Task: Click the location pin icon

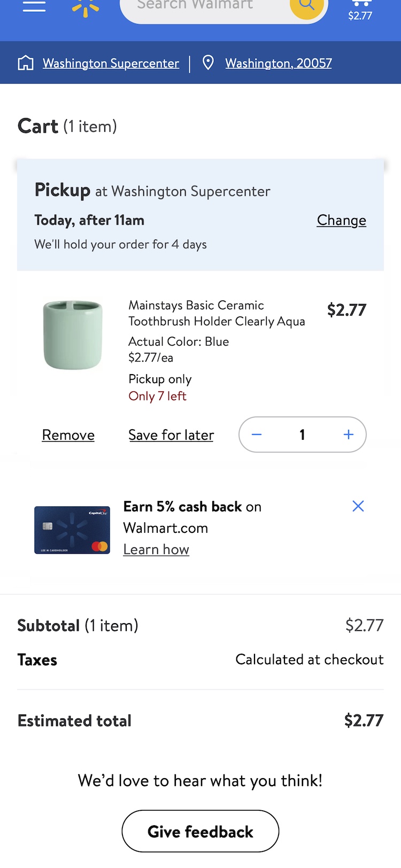Action: (208, 63)
